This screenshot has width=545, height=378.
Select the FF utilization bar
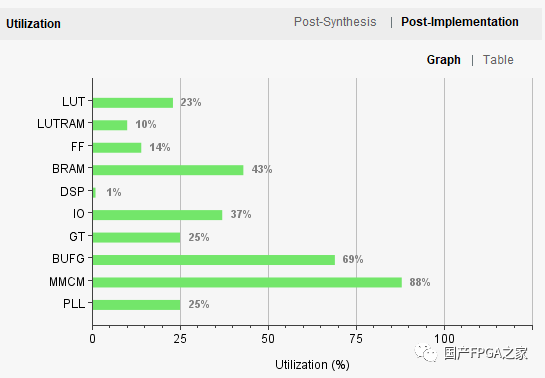tap(117, 148)
